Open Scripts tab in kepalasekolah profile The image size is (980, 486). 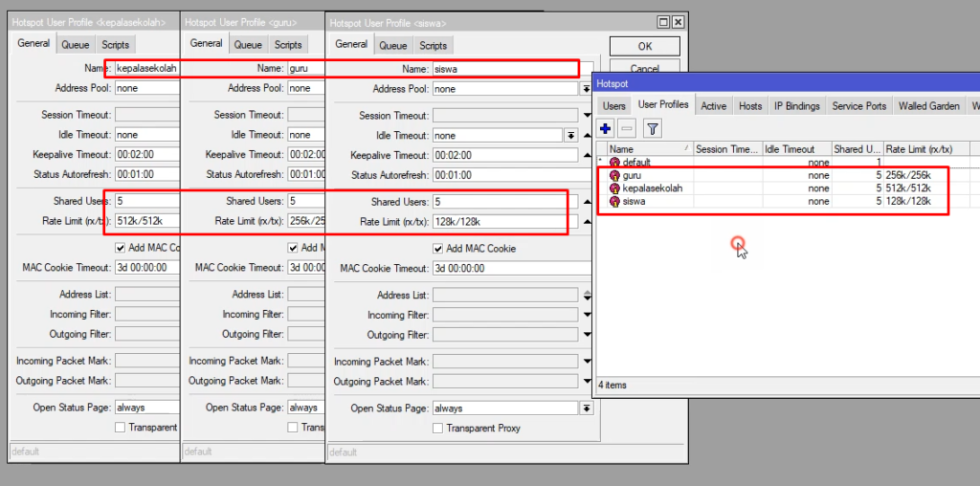pos(116,45)
